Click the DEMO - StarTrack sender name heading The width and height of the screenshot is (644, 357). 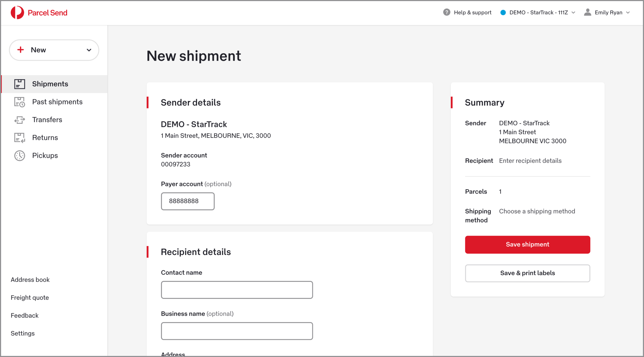point(194,124)
